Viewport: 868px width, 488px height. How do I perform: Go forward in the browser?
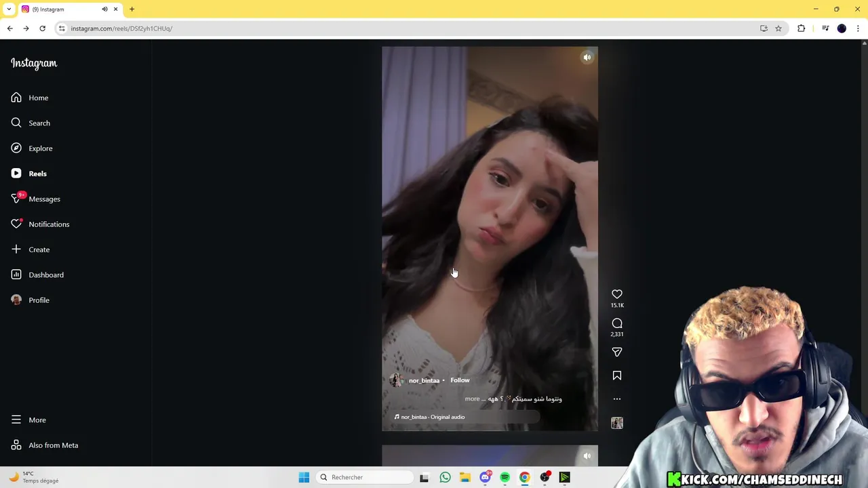coord(26,28)
